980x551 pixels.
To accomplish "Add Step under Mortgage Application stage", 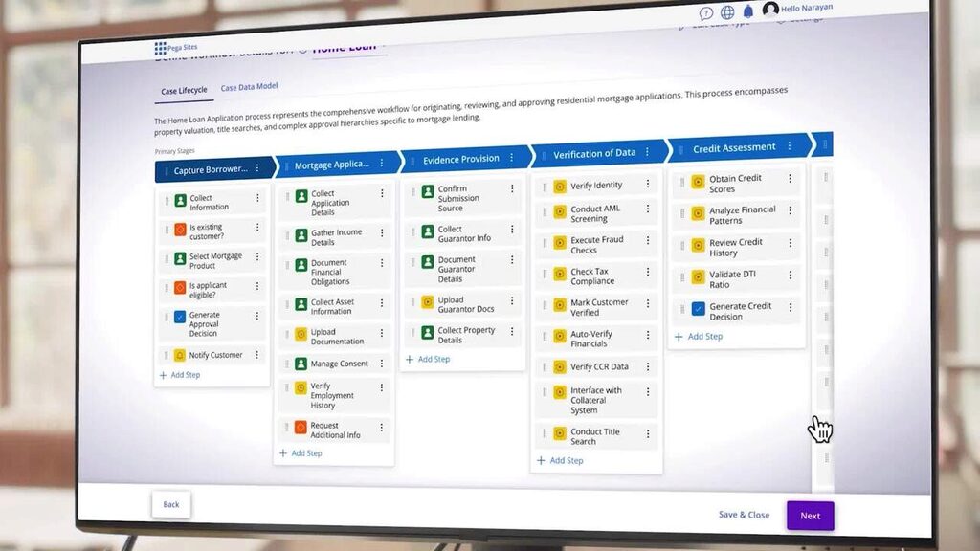I will pyautogui.click(x=301, y=452).
